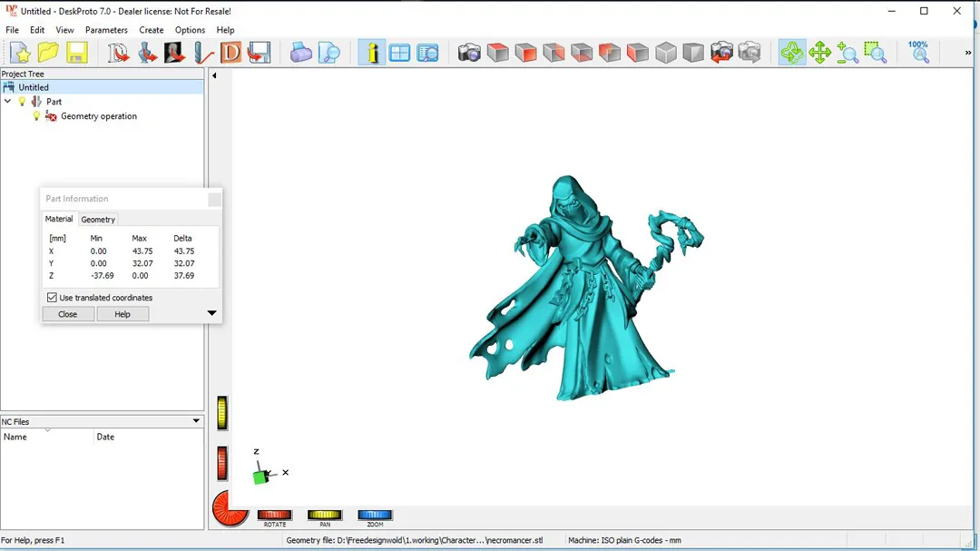Click the list with magnifier toolbar icon
This screenshot has width=980, height=551.
point(427,53)
